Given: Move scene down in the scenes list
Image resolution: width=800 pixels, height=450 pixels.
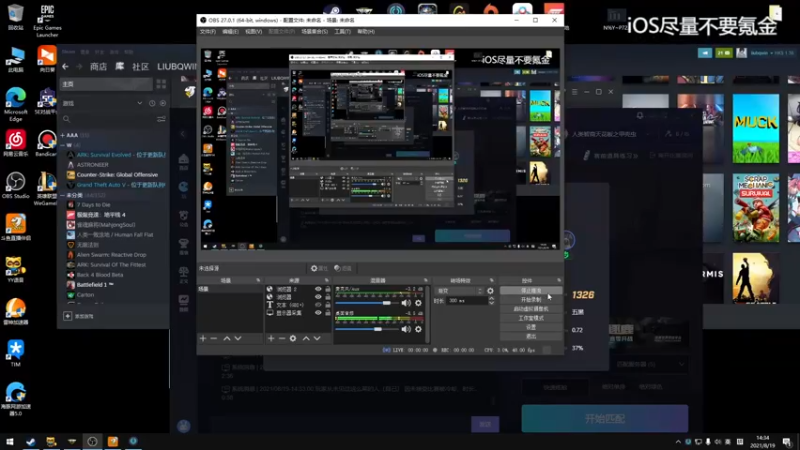Looking at the screenshot, I should pyautogui.click(x=238, y=338).
